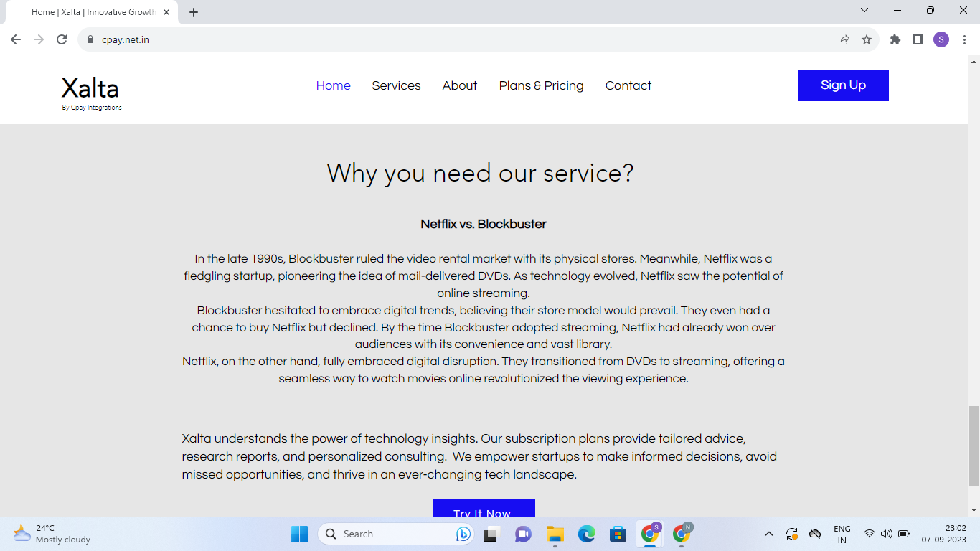Open the Extensions puzzle icon
This screenshot has height=551, width=980.
pos(895,39)
